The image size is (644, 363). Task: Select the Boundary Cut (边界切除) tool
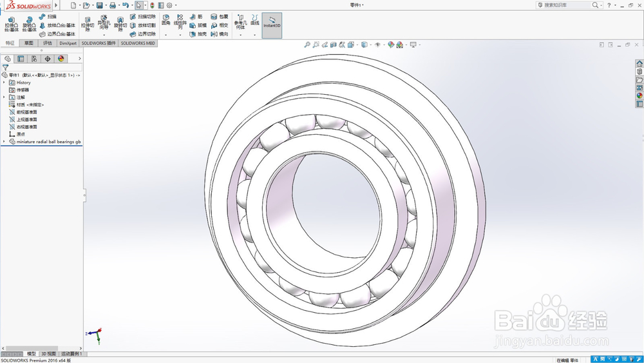142,34
